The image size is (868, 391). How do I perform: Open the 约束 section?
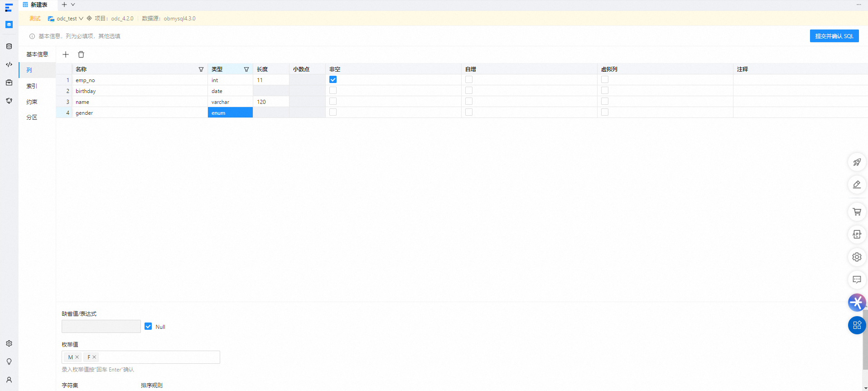click(x=37, y=102)
